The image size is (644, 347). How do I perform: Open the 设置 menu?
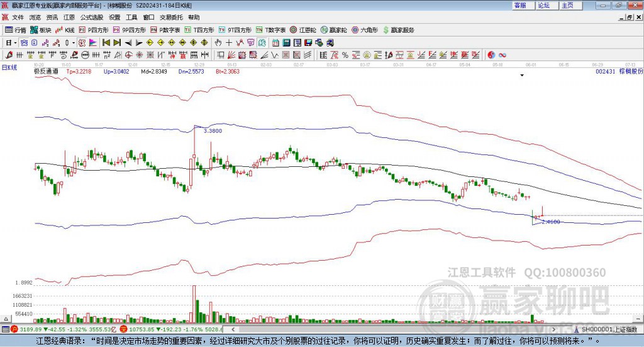tap(114, 17)
